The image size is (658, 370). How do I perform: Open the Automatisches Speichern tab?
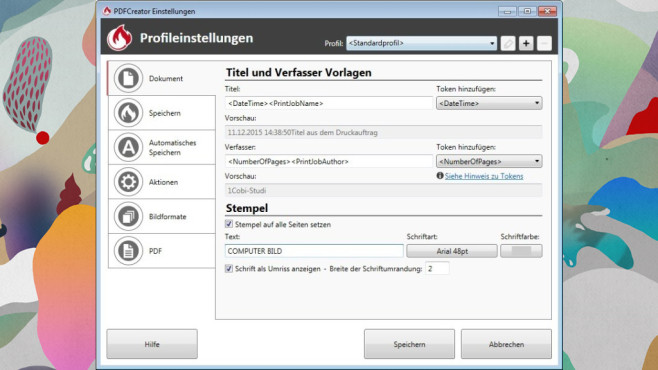click(162, 147)
